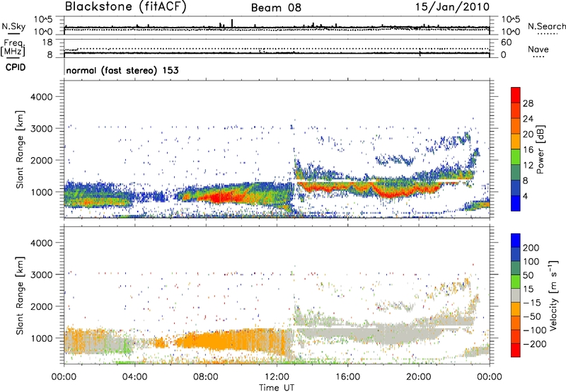
Task: Select the "Time UT" axis title
Action: (x=277, y=388)
